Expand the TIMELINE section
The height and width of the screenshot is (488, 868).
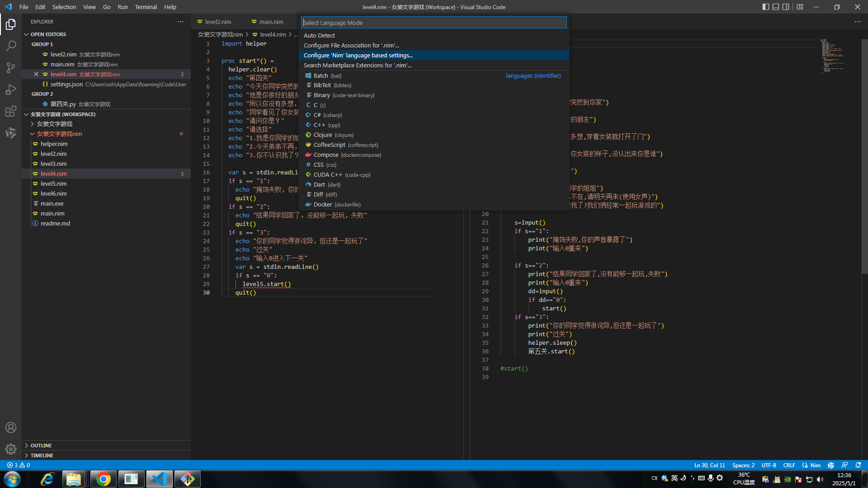42,455
